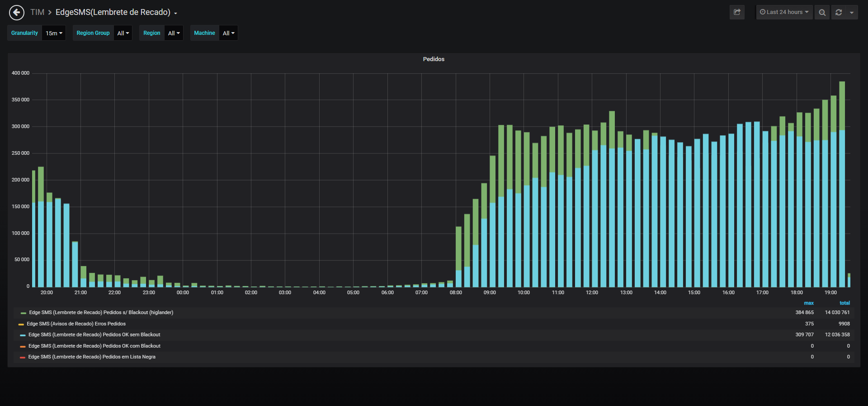This screenshot has width=868, height=406.
Task: Open the Region All dropdown
Action: (x=174, y=33)
